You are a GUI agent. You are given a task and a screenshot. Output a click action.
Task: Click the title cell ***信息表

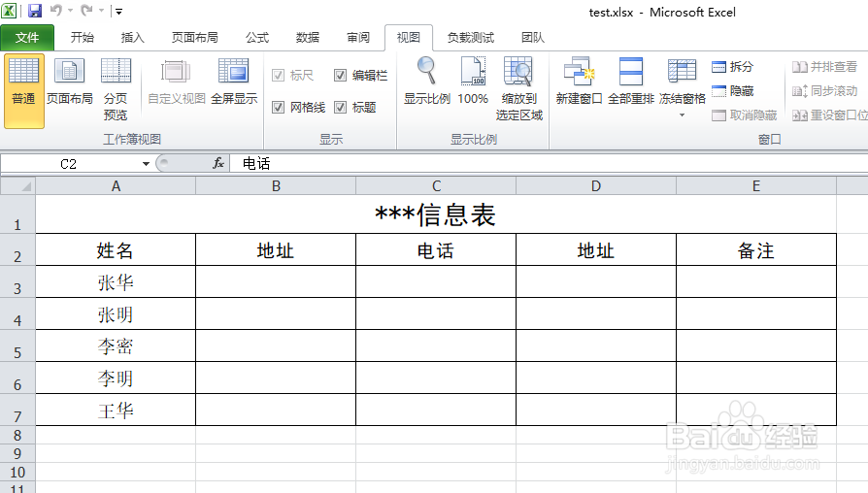436,214
